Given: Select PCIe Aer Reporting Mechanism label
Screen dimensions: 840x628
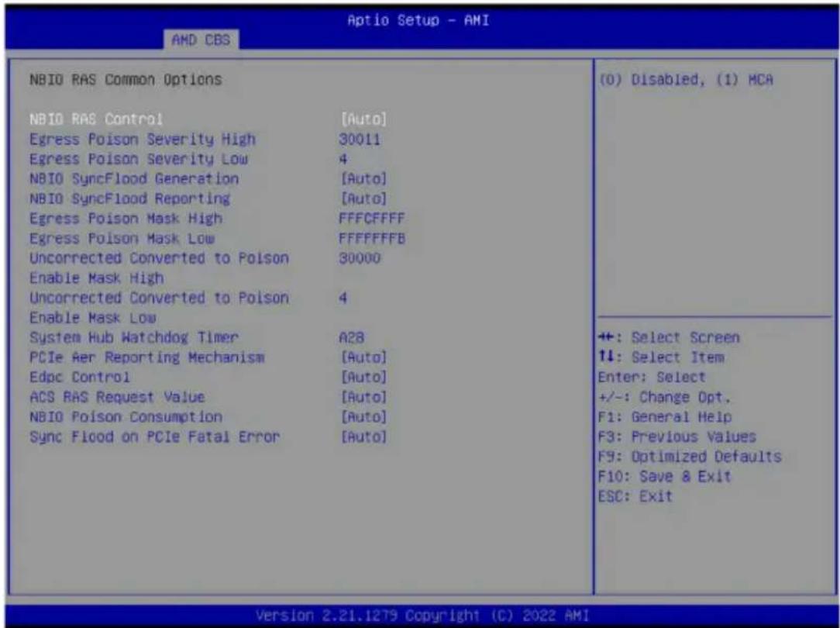Looking at the screenshot, I should coord(146,357).
